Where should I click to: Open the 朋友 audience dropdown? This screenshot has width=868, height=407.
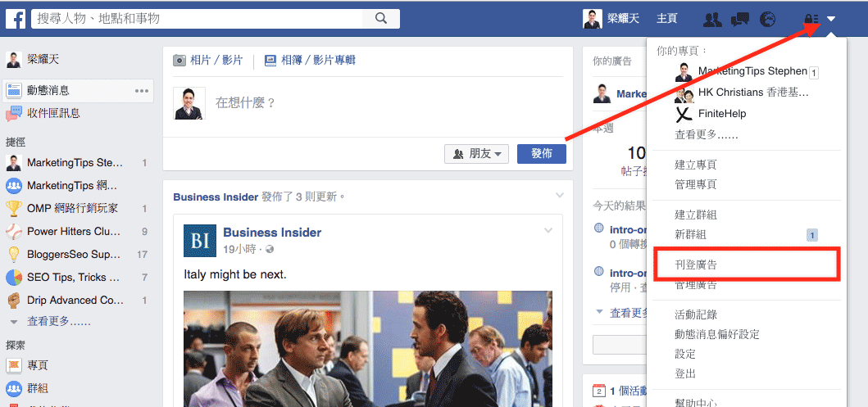[x=477, y=154]
